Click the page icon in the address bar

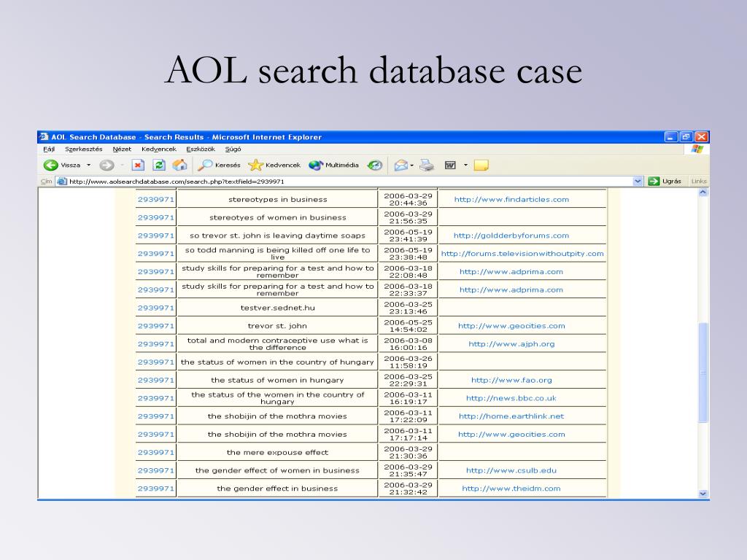click(x=61, y=182)
